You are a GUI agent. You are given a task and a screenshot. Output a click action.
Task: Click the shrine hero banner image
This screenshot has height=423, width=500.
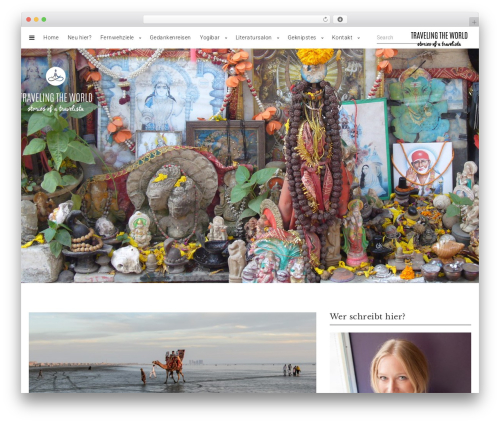[x=250, y=166]
